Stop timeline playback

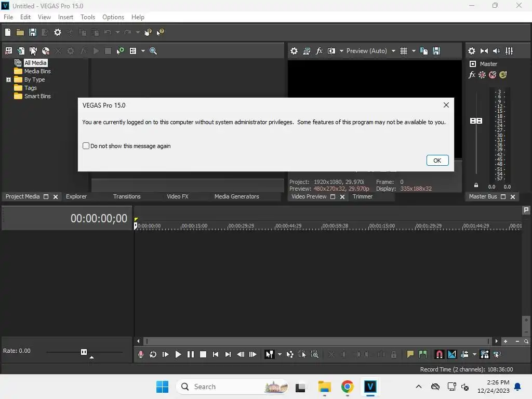coord(203,354)
